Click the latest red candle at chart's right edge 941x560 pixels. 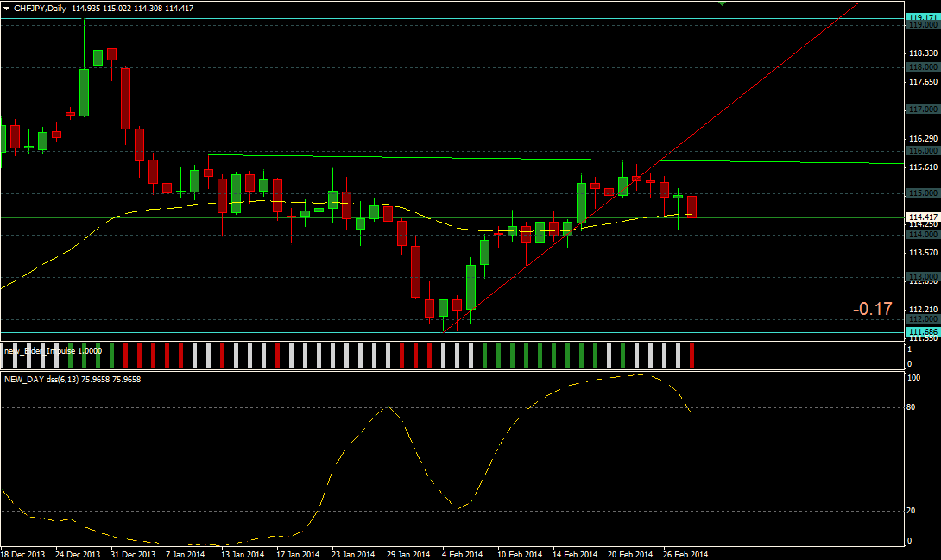coord(692,207)
